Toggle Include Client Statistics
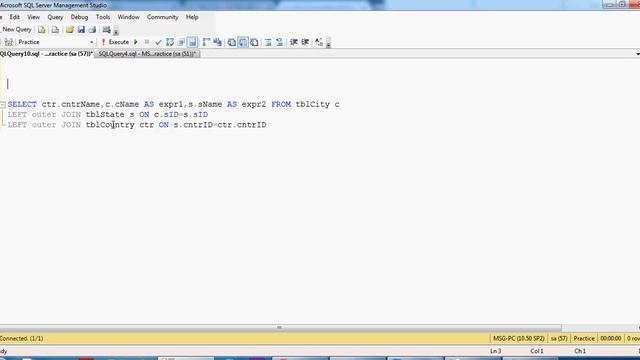 pyautogui.click(x=218, y=42)
